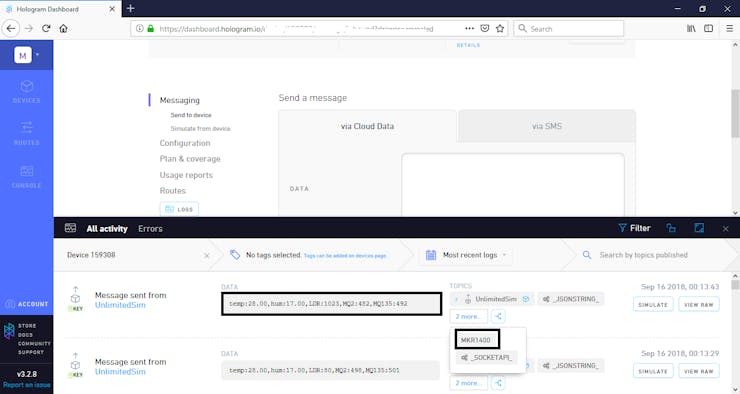Open Console in the Hologram sidebar
Screen dimensions: 740x394
[x=26, y=176]
